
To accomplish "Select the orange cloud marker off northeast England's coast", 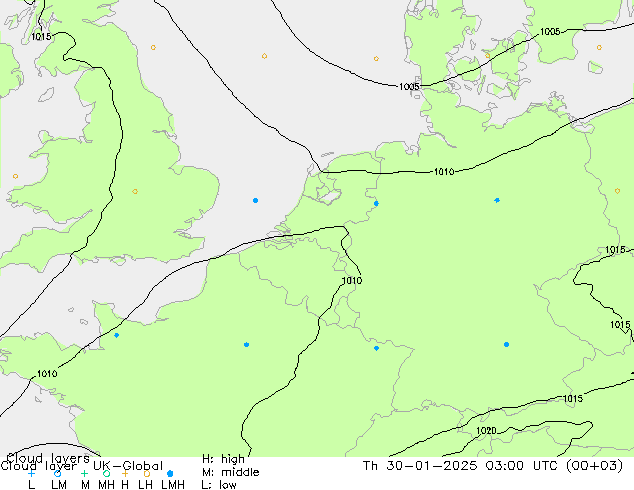I will tap(153, 47).
